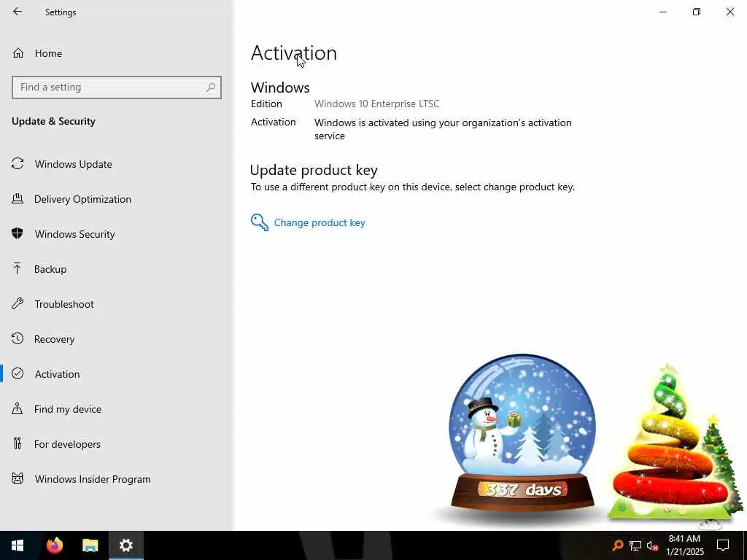The image size is (747, 560).
Task: Open Windows Insider Program section
Action: point(117,479)
